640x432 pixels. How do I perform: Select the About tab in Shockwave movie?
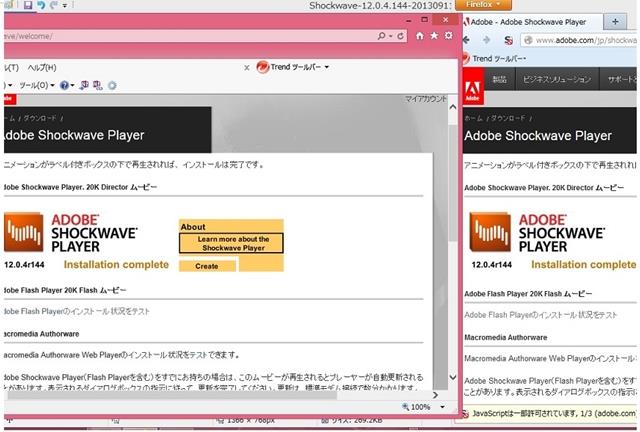(193, 227)
